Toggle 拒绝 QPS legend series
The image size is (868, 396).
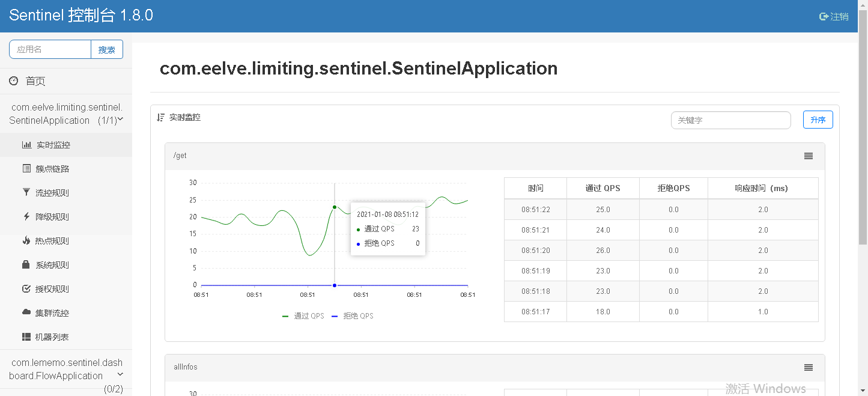coord(353,315)
